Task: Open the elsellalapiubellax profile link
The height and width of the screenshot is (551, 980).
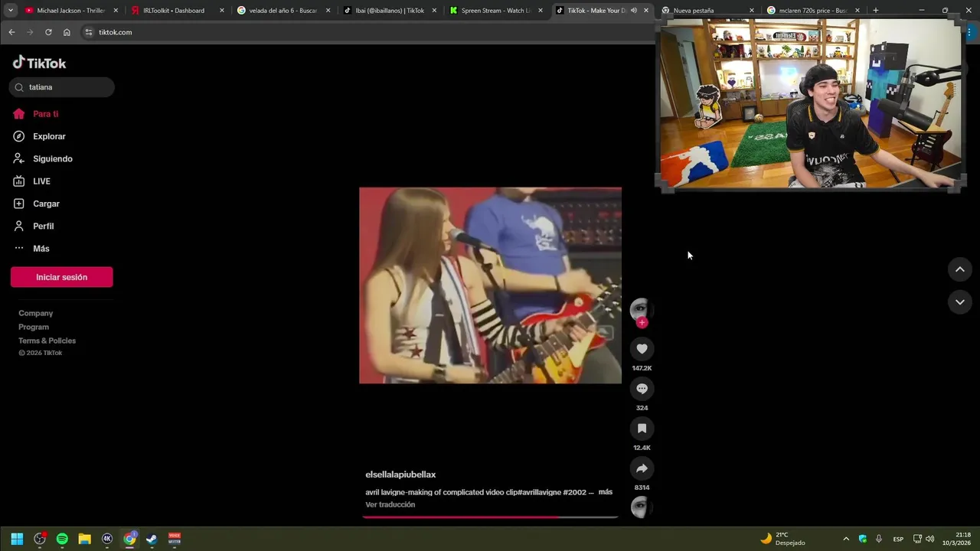Action: click(400, 474)
